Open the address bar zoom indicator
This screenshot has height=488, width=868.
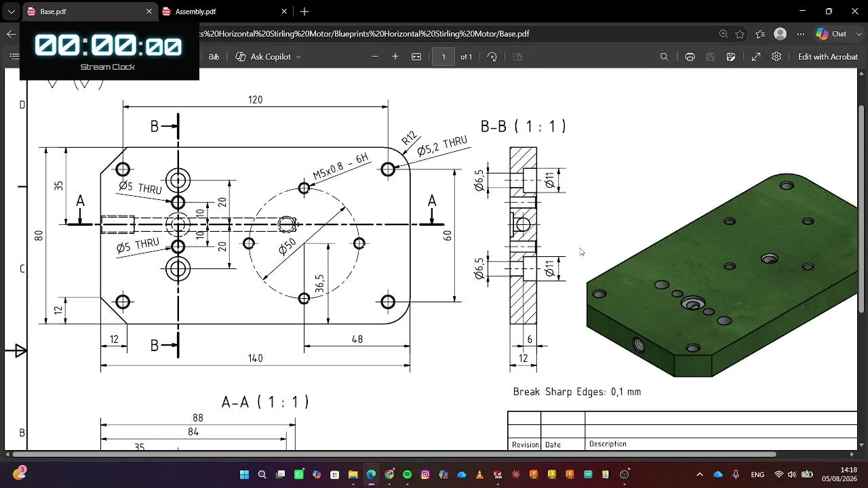pos(724,34)
